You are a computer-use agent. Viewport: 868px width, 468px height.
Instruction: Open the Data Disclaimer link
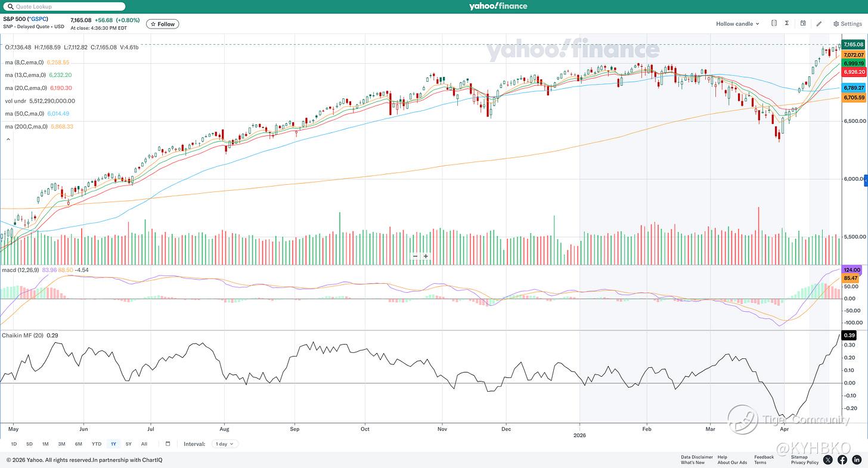[697, 457]
